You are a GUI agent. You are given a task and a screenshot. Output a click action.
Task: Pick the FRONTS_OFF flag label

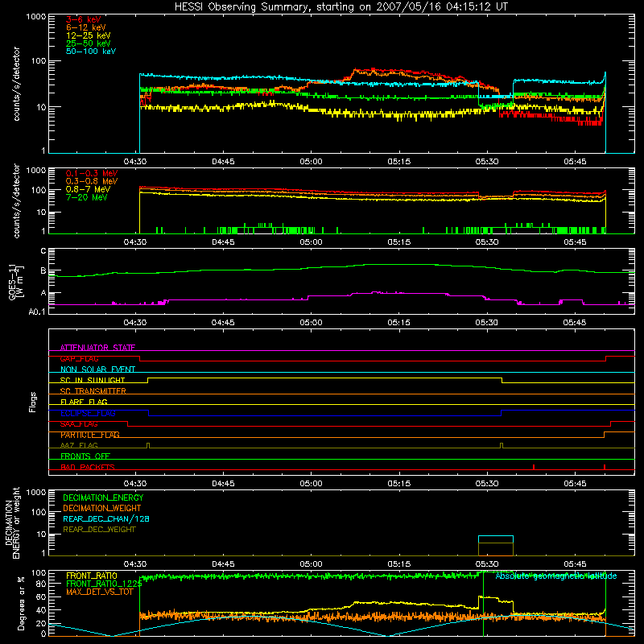click(x=85, y=456)
